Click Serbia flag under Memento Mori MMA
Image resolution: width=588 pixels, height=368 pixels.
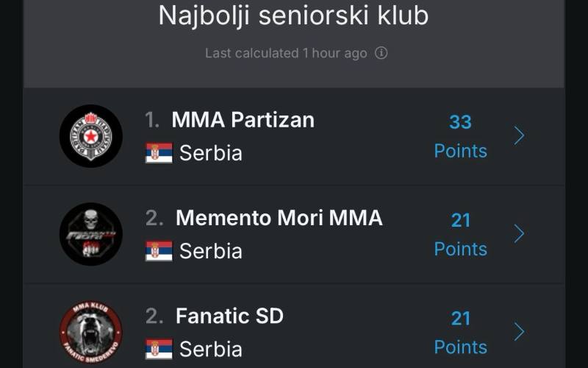159,251
